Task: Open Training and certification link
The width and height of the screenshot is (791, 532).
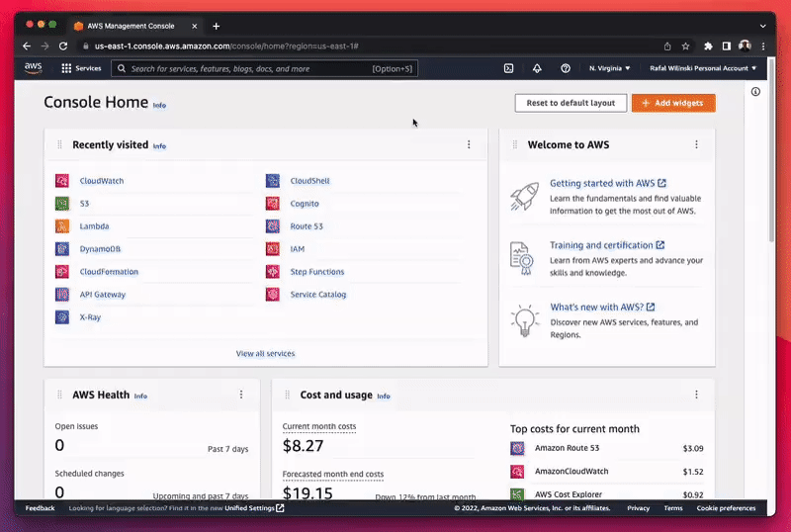Action: pos(607,245)
